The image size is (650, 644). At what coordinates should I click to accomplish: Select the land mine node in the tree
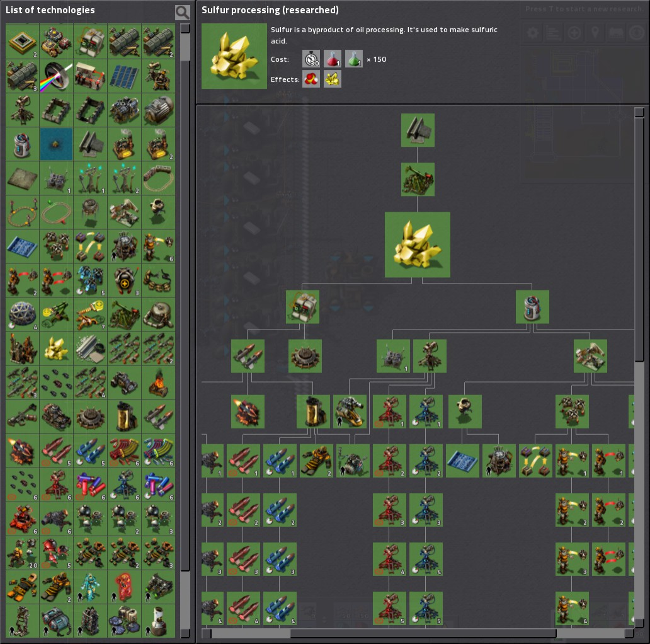pyautogui.click(x=305, y=356)
